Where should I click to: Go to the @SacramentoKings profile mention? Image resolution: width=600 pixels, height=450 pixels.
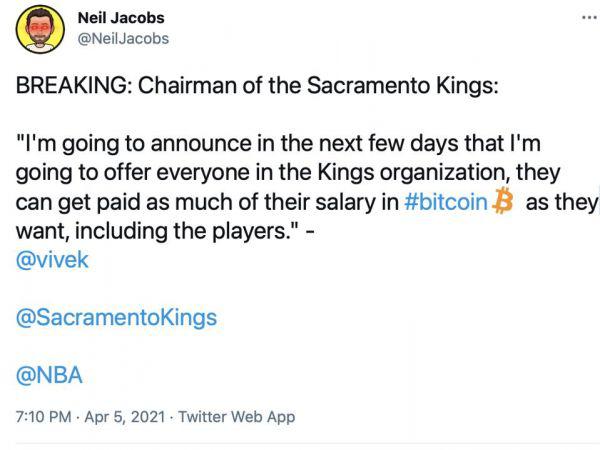pyautogui.click(x=115, y=318)
